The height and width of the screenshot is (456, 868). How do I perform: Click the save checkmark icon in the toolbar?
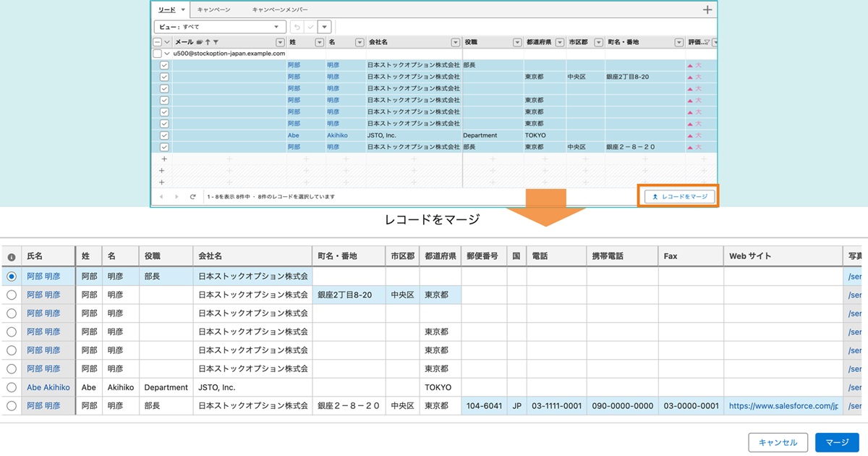(x=310, y=27)
